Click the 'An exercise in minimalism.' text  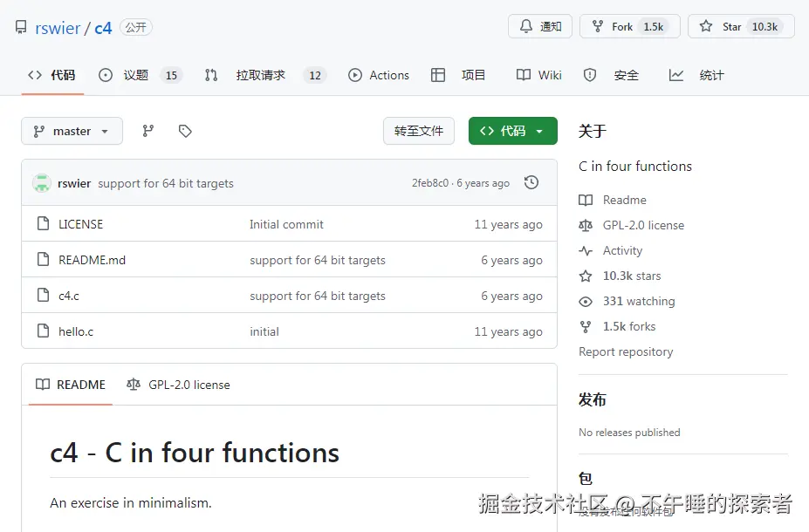(131, 502)
